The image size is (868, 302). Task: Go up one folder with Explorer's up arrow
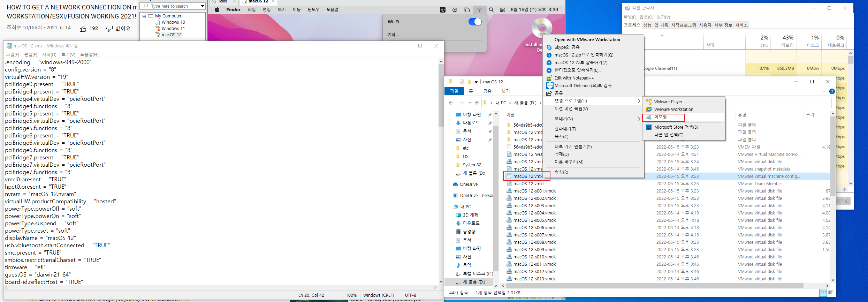pyautogui.click(x=477, y=103)
